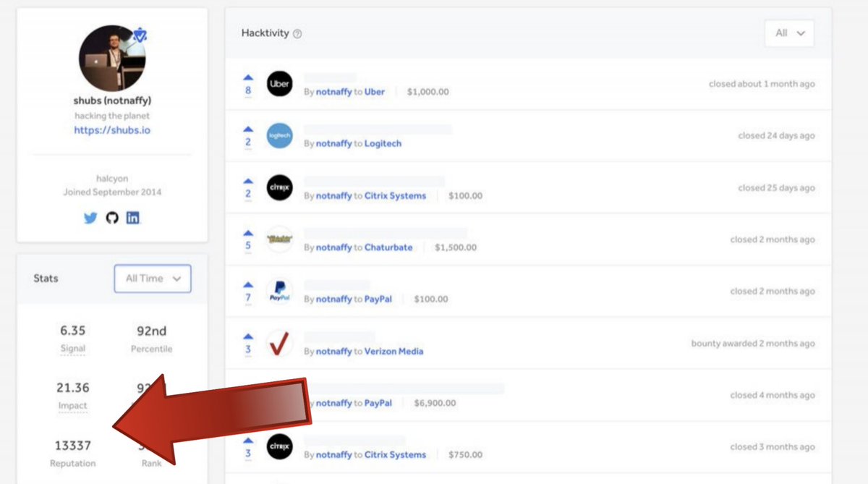Click the $1,000.00 bounty amount
This screenshot has width=868, height=484.
[x=428, y=92]
